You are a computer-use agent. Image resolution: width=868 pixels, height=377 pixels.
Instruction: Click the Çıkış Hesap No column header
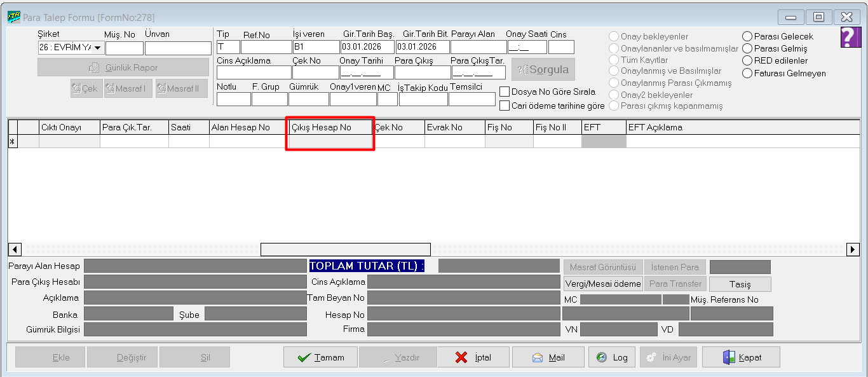(329, 128)
